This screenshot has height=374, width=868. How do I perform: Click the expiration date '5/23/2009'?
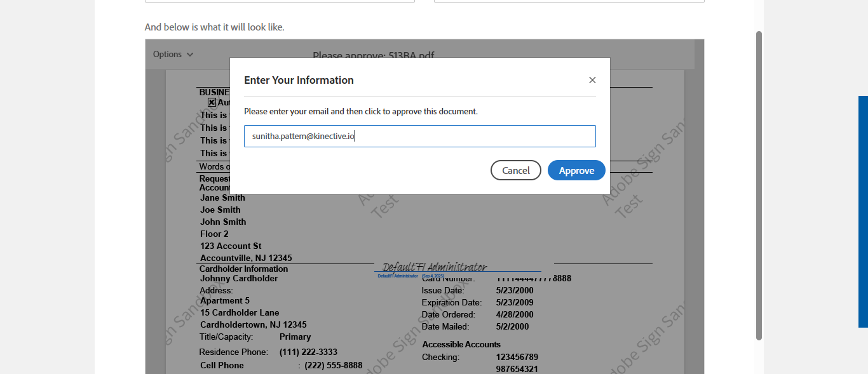pyautogui.click(x=515, y=302)
